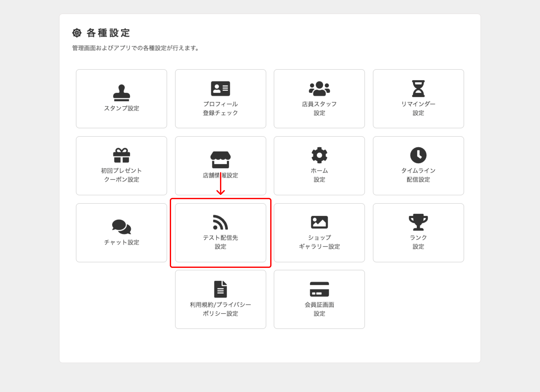Click the gift box coupon icon

(121, 155)
